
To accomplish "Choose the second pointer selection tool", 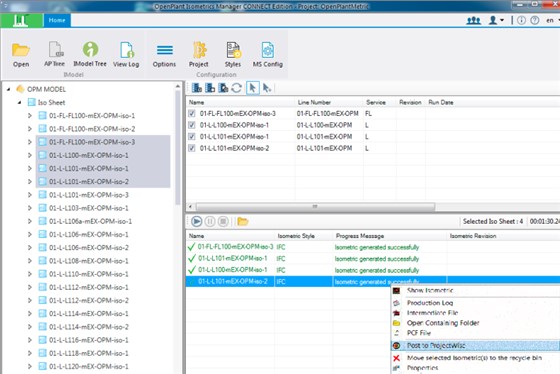I will 266,88.
